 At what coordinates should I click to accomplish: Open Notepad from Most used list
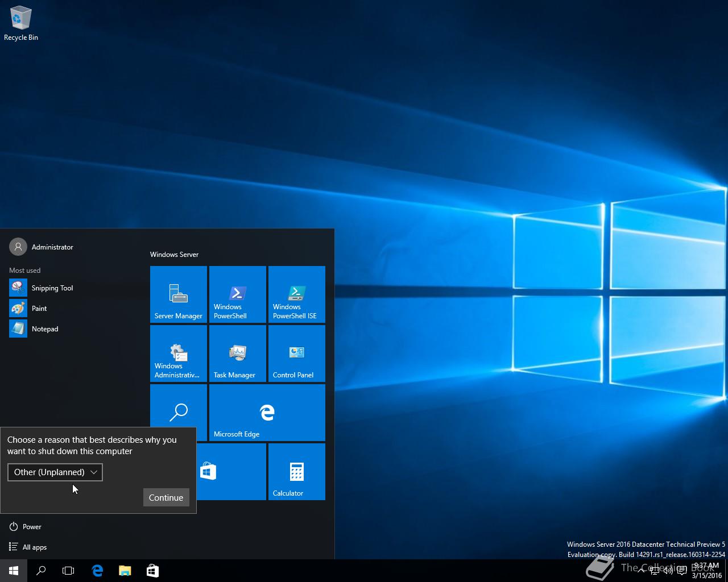tap(71, 329)
